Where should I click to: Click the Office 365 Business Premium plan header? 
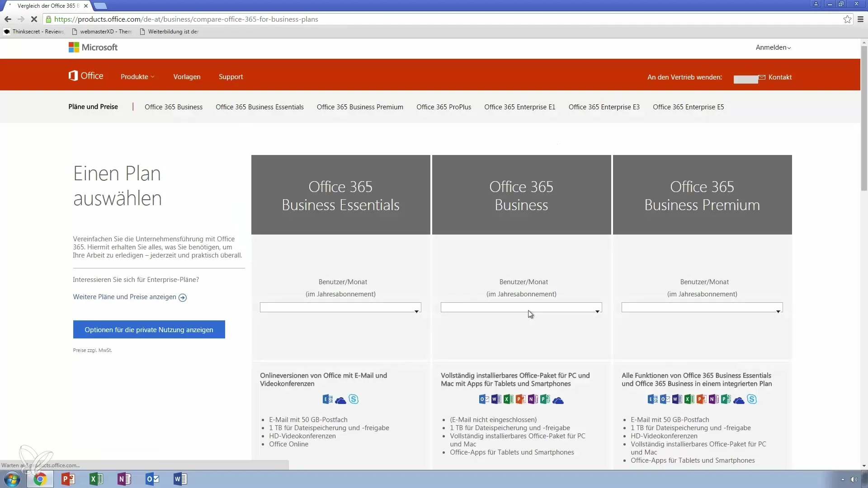(x=703, y=195)
